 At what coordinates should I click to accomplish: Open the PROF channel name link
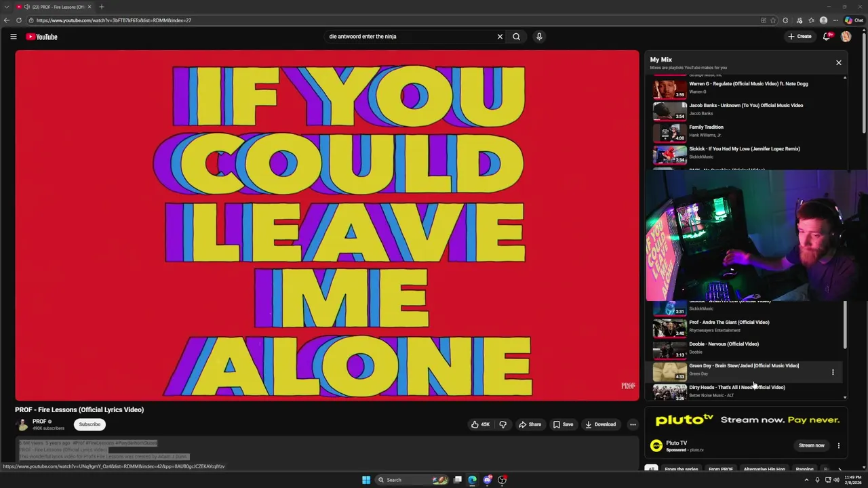click(x=39, y=422)
